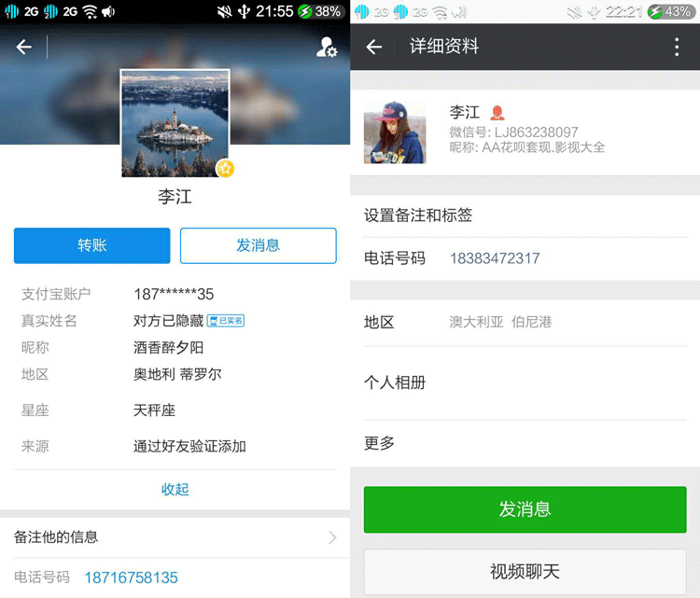Tap the orange gender icon next to 李江

(x=497, y=113)
